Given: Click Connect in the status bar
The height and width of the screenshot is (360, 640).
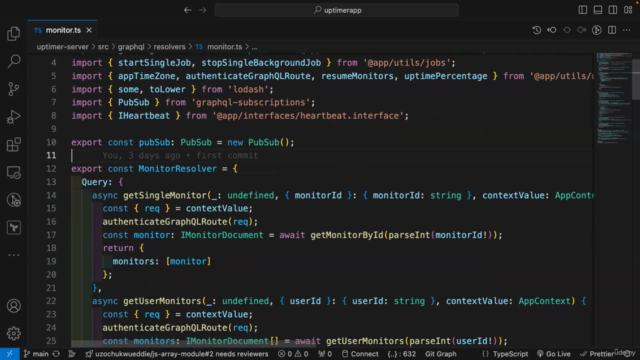Looking at the screenshot, I should [360, 354].
